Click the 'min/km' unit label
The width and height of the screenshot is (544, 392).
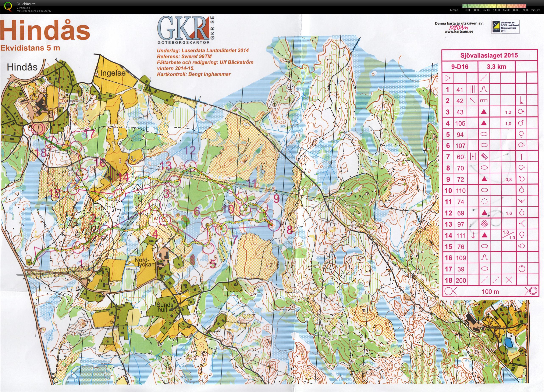[535, 10]
